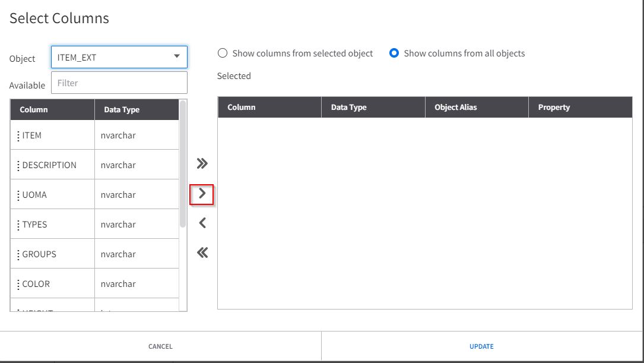Click the available list vertical scrollbar
This screenshot has width=644, height=363.
click(183, 163)
